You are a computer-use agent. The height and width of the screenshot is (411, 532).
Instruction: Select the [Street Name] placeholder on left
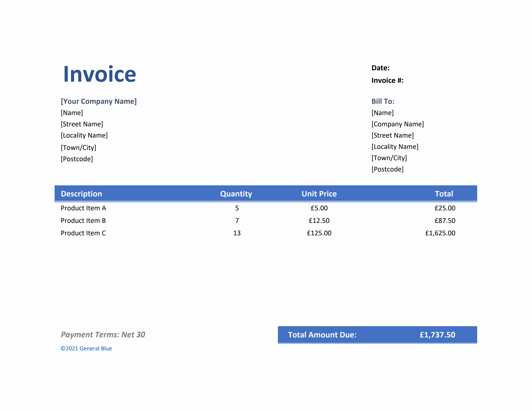pos(82,124)
